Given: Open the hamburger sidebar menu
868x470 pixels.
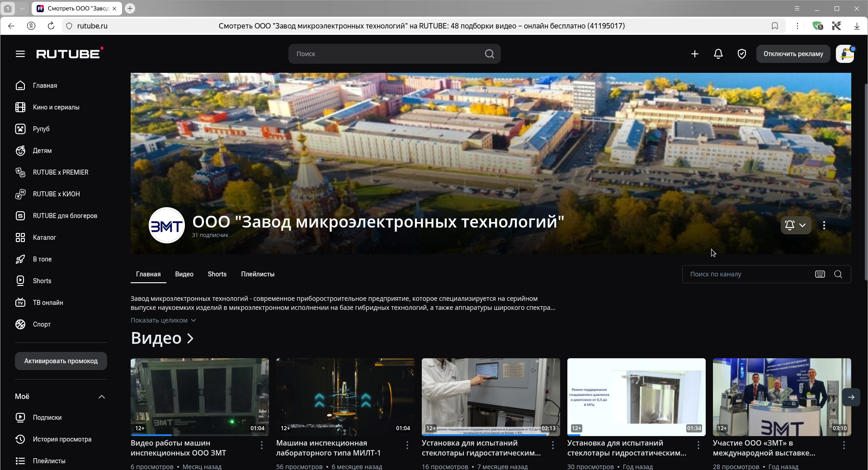Looking at the screenshot, I should (20, 54).
